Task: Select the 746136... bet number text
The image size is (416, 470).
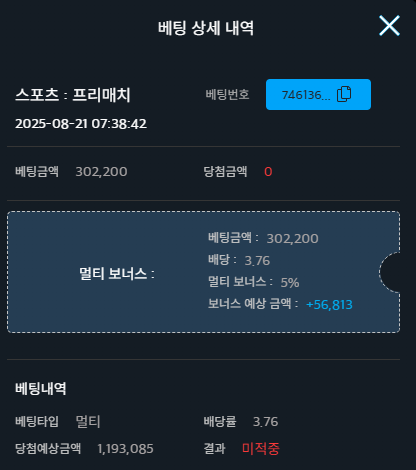Action: (306, 95)
